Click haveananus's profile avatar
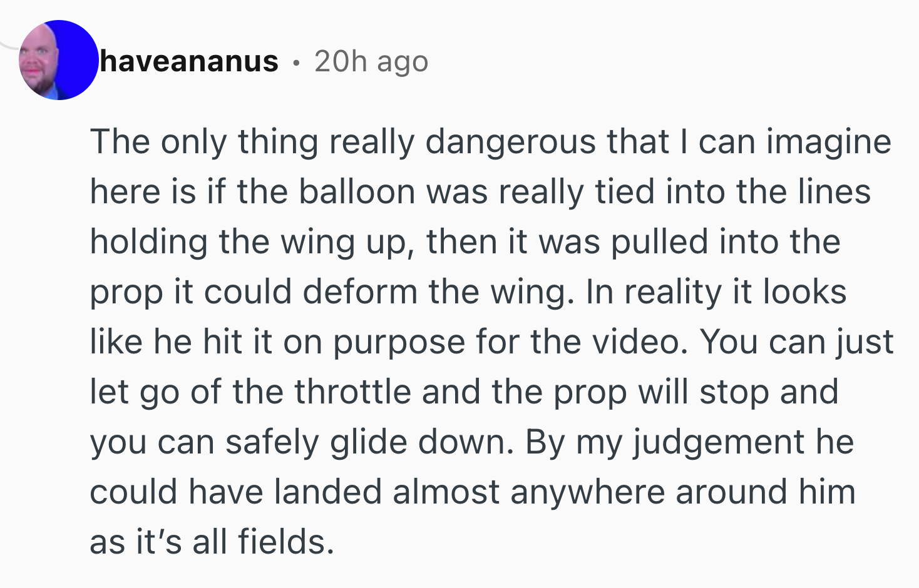The height and width of the screenshot is (588, 919). click(58, 60)
